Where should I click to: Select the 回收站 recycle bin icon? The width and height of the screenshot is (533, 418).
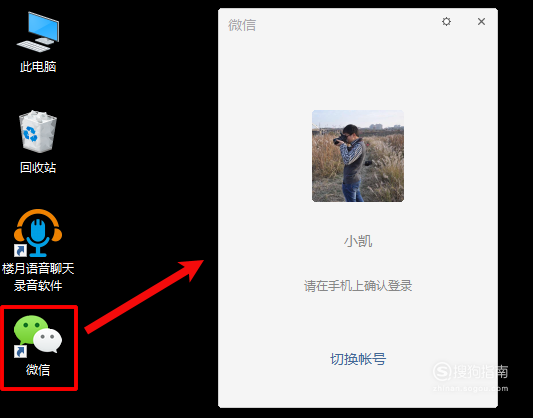38,132
